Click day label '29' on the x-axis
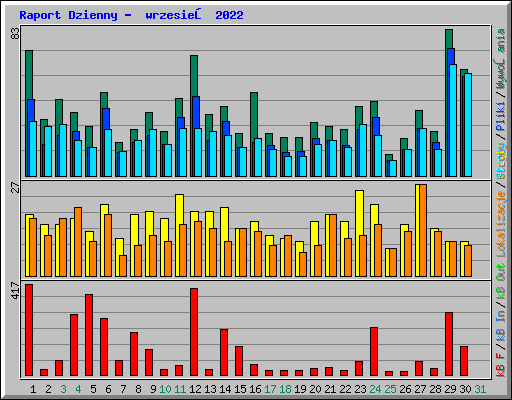 pyautogui.click(x=450, y=389)
